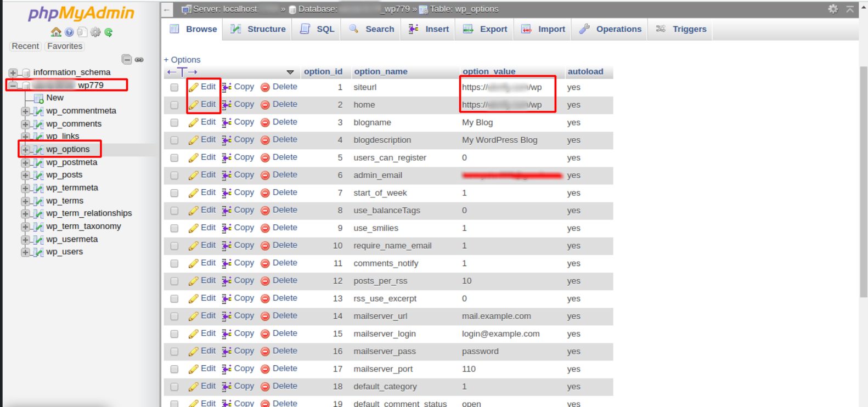This screenshot has width=868, height=407.
Task: Expand the wp_termmeta table node
Action: pos(25,188)
